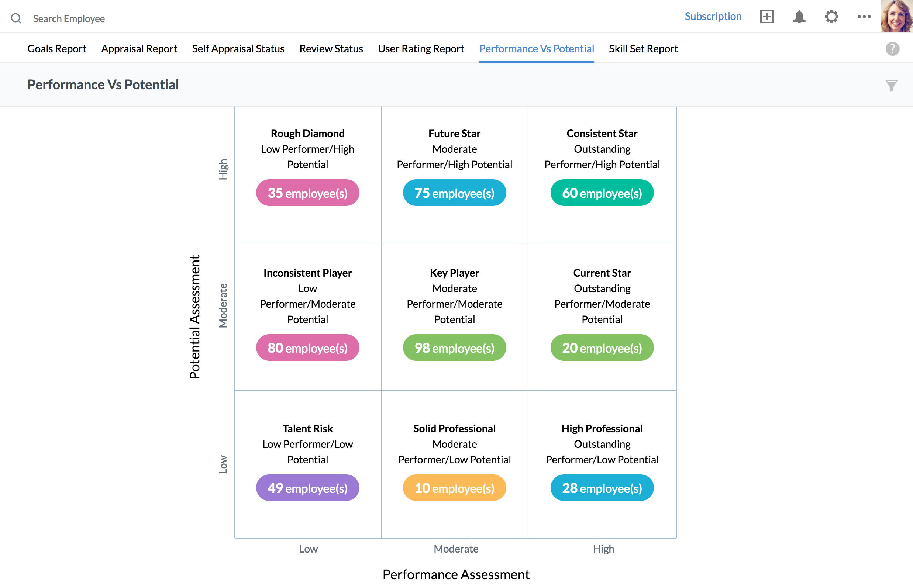Click on Key Player 98 employees badge
Screen dimensions: 913x588
(455, 347)
